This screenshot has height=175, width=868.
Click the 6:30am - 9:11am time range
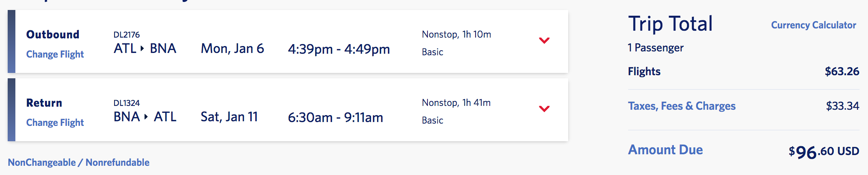point(335,117)
